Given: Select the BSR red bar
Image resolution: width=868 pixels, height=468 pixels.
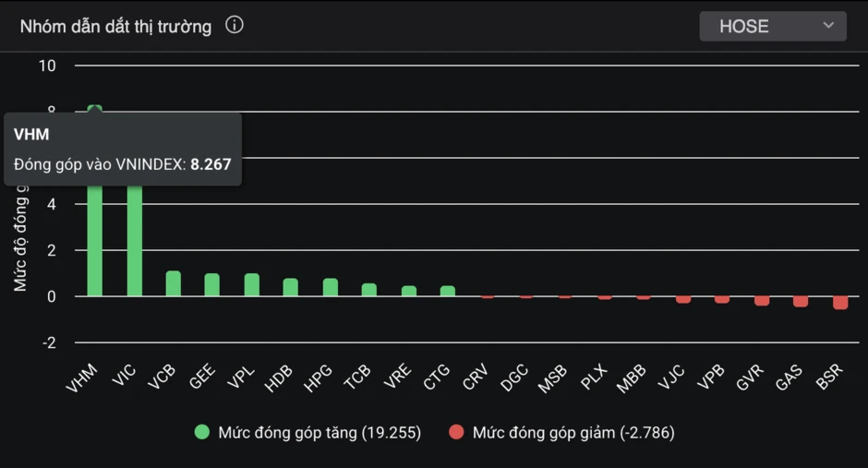Looking at the screenshot, I should tap(840, 303).
